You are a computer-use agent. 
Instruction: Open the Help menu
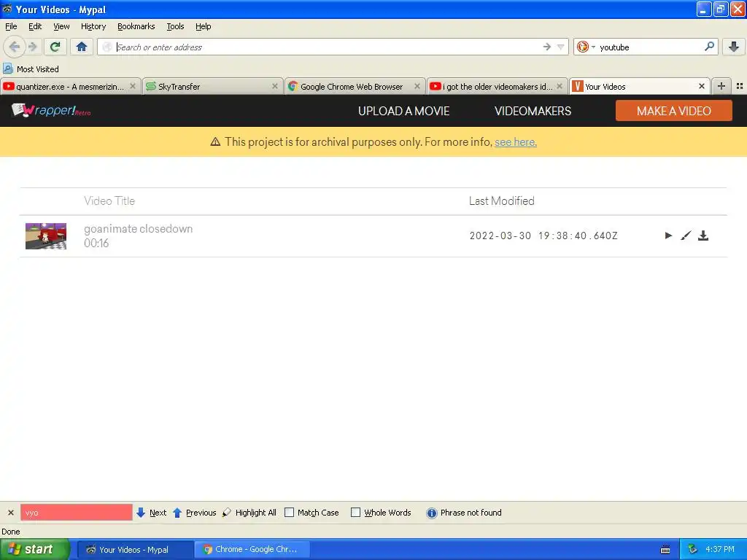tap(204, 26)
